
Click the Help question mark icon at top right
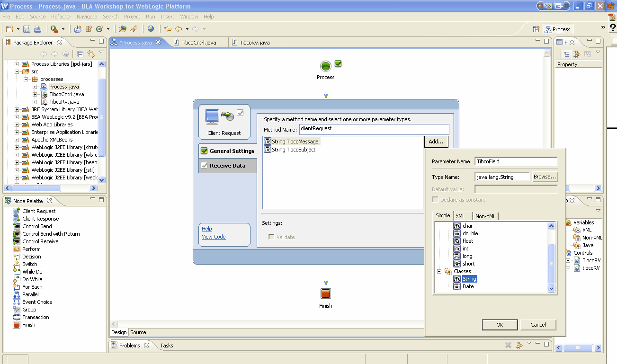(x=612, y=28)
